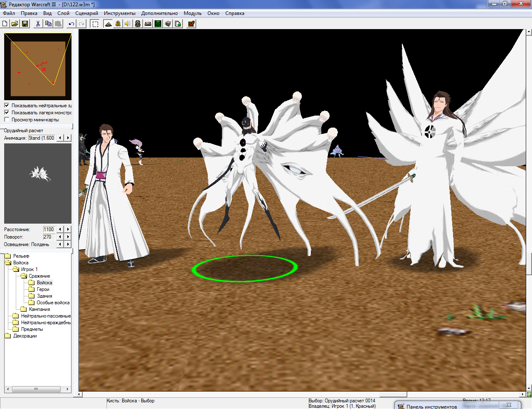
Task: Click the tree panel horizontal scrollbar
Action: tap(37, 389)
